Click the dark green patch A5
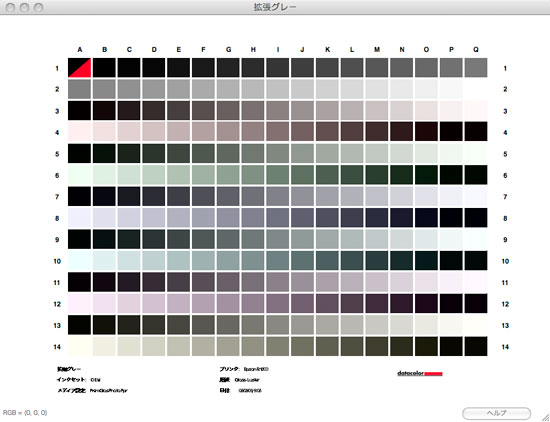 coord(80,153)
